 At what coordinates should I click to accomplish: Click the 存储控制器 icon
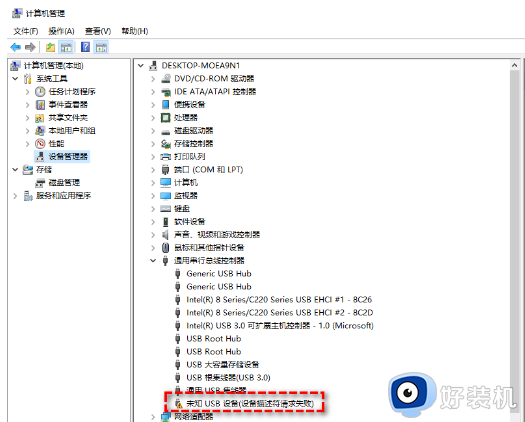click(166, 144)
